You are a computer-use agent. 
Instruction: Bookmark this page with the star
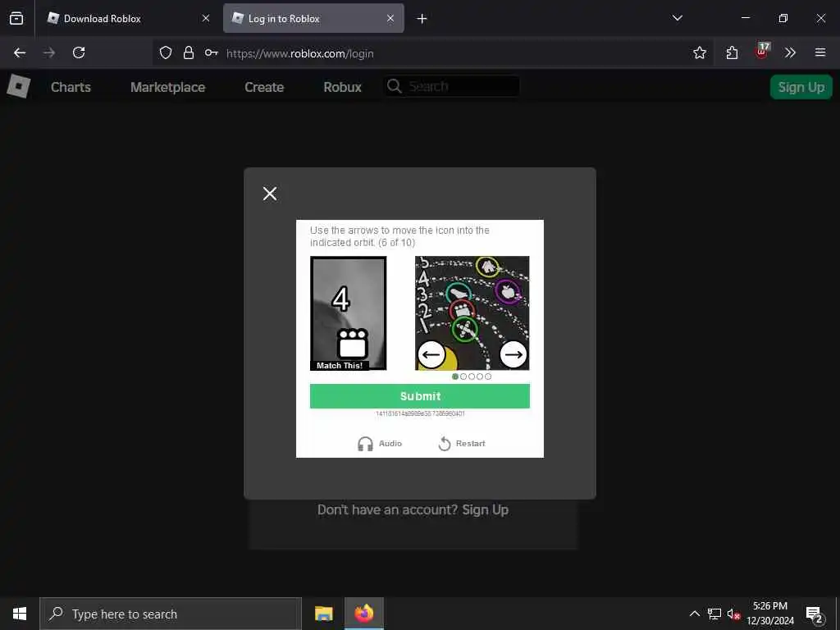[699, 52]
